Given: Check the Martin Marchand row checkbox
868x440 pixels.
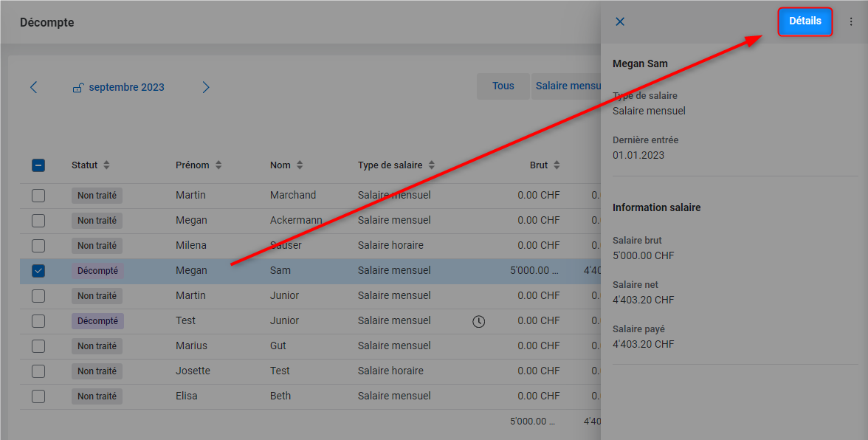Looking at the screenshot, I should click(38, 196).
